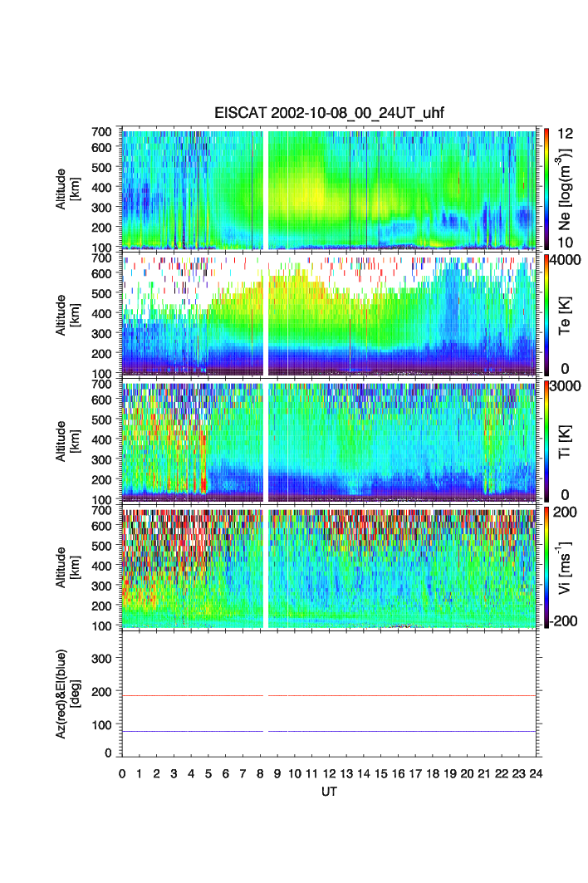Click the 12 tick label on UT axis

(329, 773)
